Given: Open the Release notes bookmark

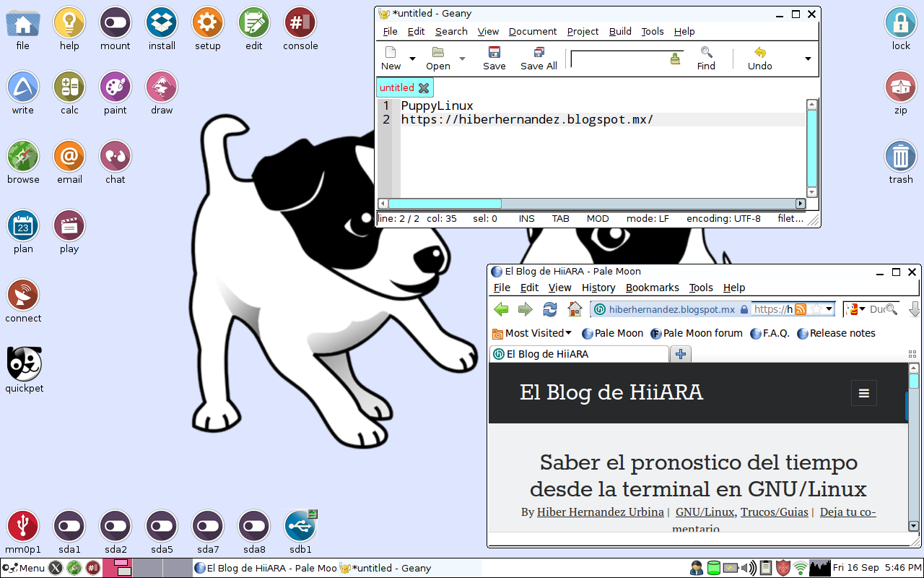Looking at the screenshot, I should coord(836,333).
